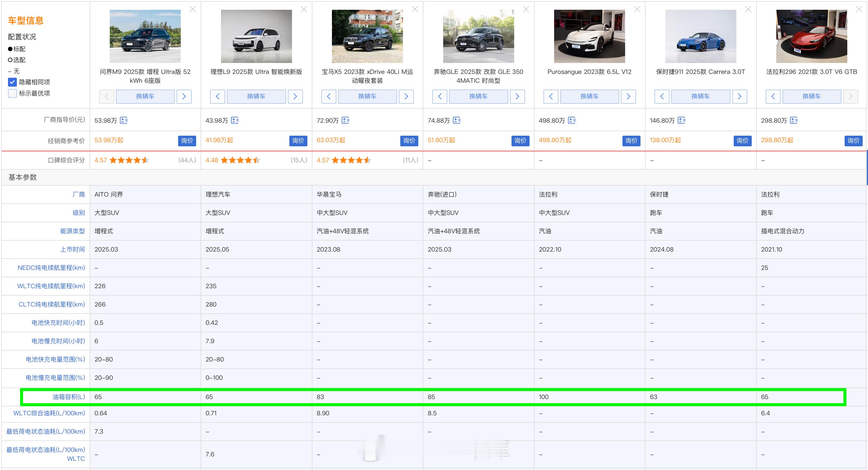Open the 油箱容积(L) parameter link
The width and height of the screenshot is (868, 470).
(69, 397)
